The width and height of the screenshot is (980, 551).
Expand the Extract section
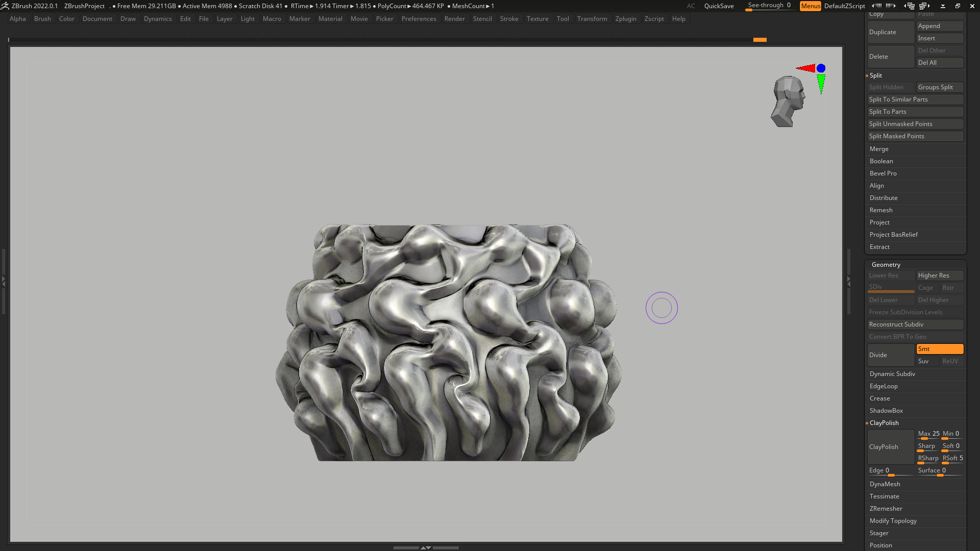(879, 247)
